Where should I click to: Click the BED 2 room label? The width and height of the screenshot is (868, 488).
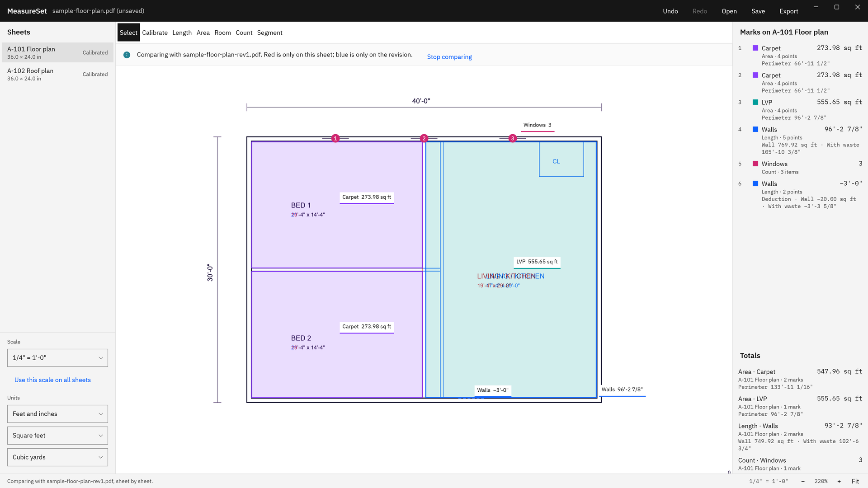[x=301, y=338]
